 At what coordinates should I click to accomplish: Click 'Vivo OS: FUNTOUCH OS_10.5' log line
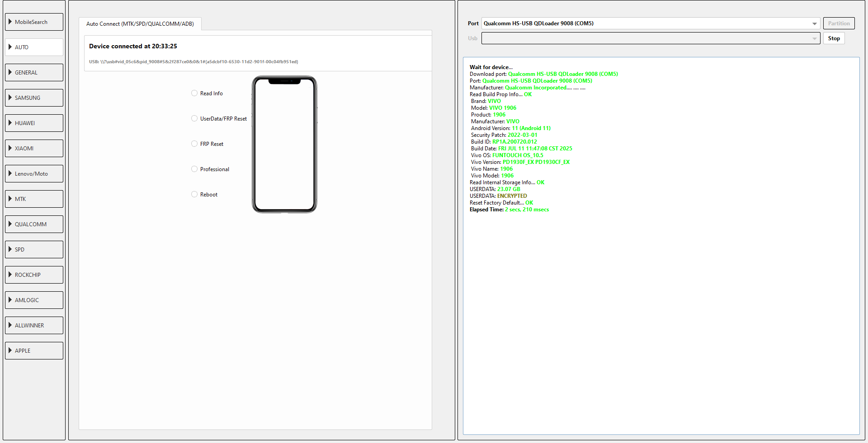[507, 155]
